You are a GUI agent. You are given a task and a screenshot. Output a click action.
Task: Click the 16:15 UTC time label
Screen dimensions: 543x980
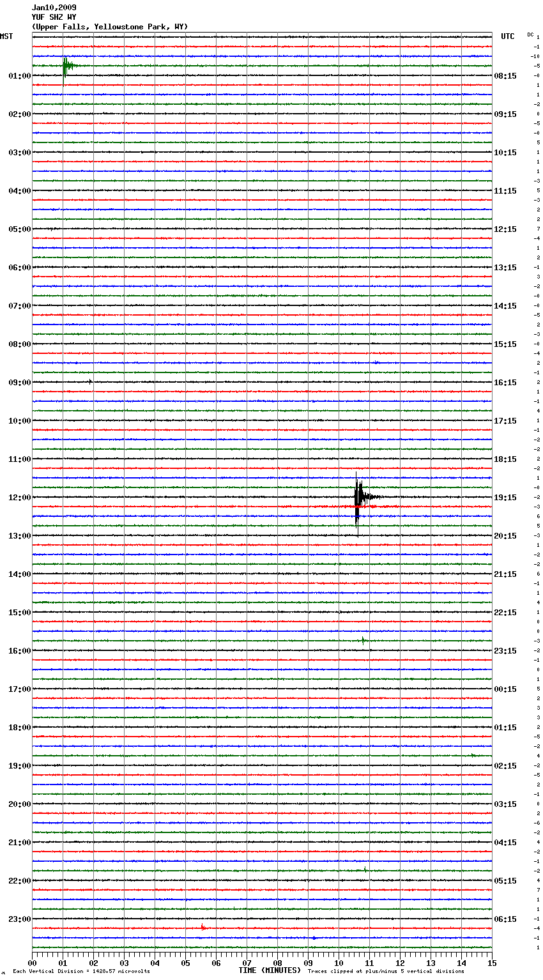point(505,383)
